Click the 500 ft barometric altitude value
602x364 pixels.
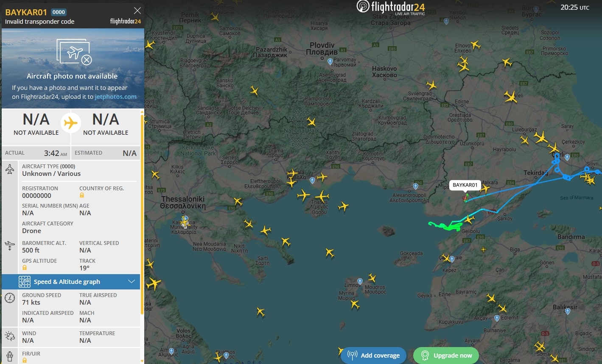coord(31,250)
